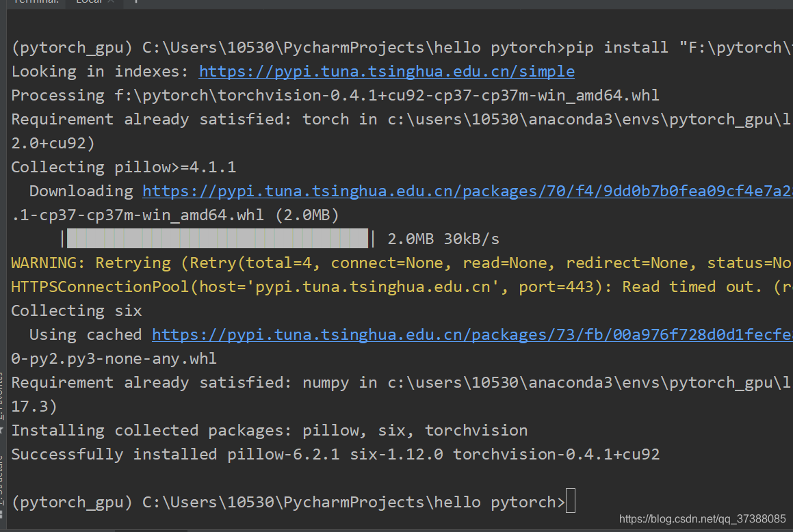Image resolution: width=793 pixels, height=532 pixels.
Task: Click the pillow download progress bar
Action: (x=218, y=239)
